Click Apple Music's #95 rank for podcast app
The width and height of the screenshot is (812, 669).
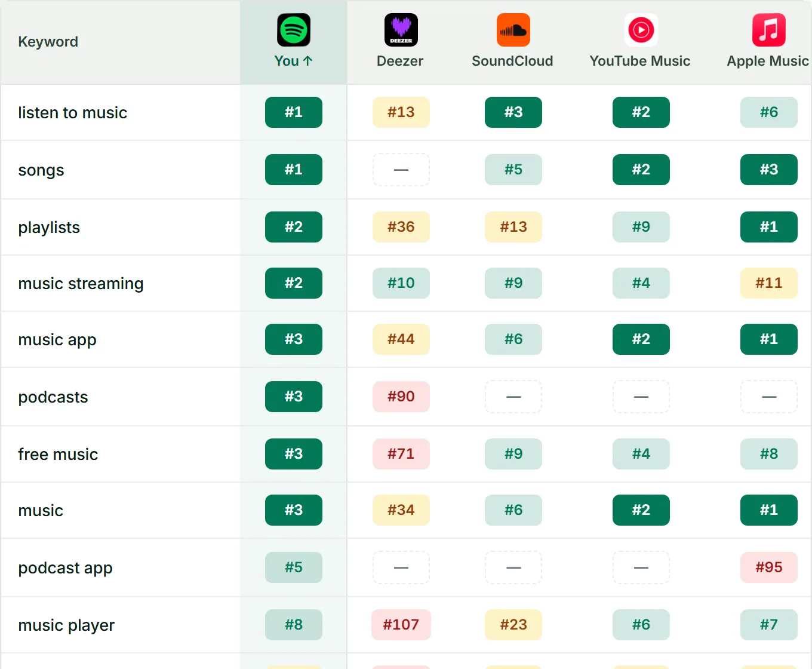[x=769, y=567]
